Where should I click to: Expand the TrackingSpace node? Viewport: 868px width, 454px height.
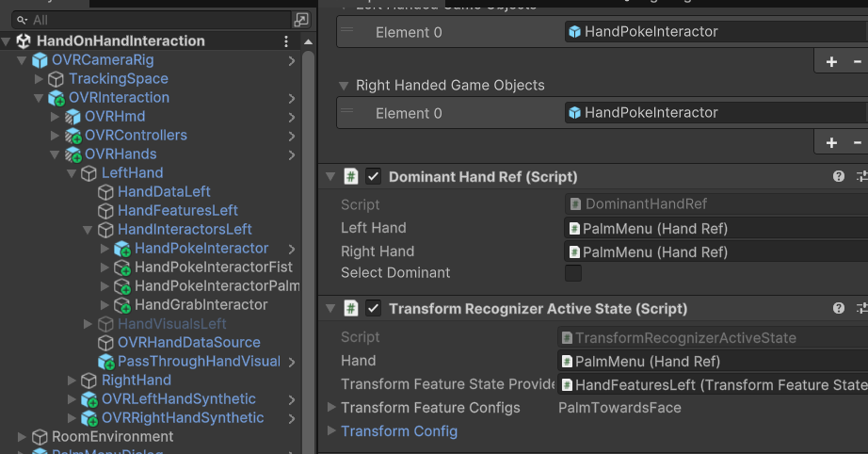click(39, 78)
